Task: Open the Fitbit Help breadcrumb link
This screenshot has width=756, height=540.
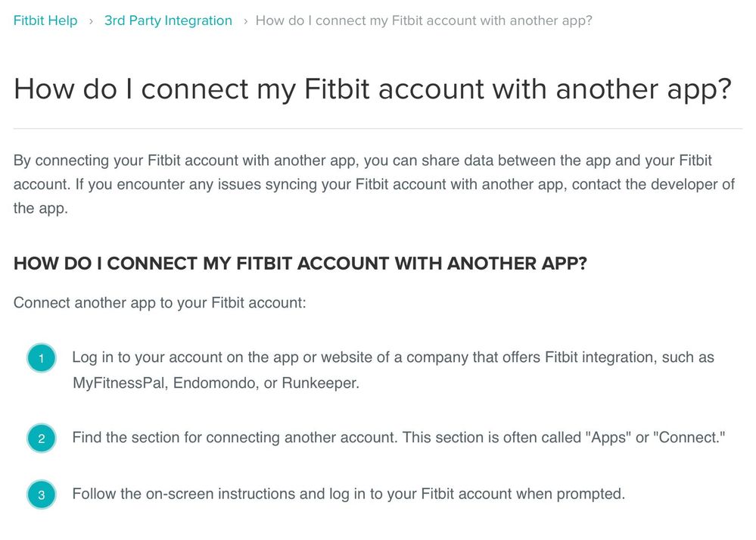Action: [x=45, y=20]
